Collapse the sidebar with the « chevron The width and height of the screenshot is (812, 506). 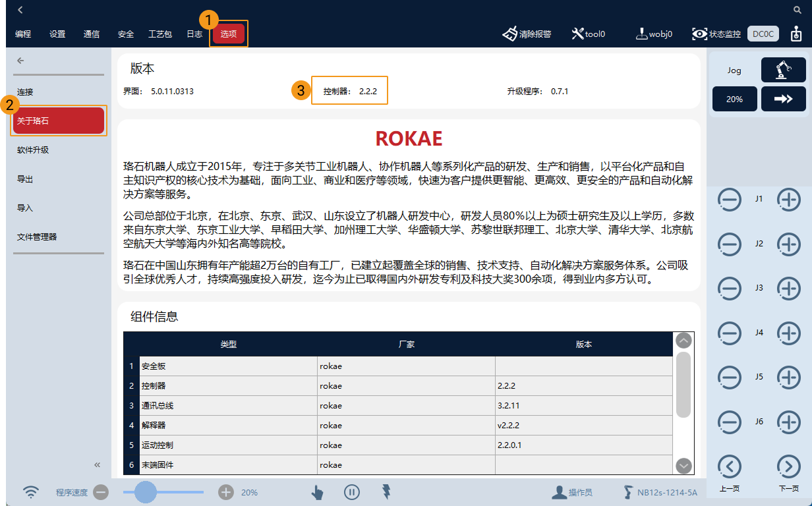pos(97,464)
